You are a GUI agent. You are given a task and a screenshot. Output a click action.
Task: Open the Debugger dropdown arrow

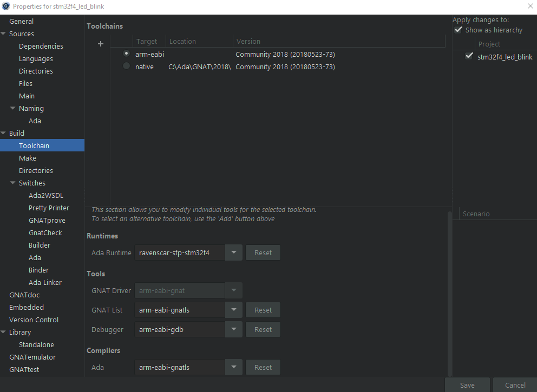[233, 329]
